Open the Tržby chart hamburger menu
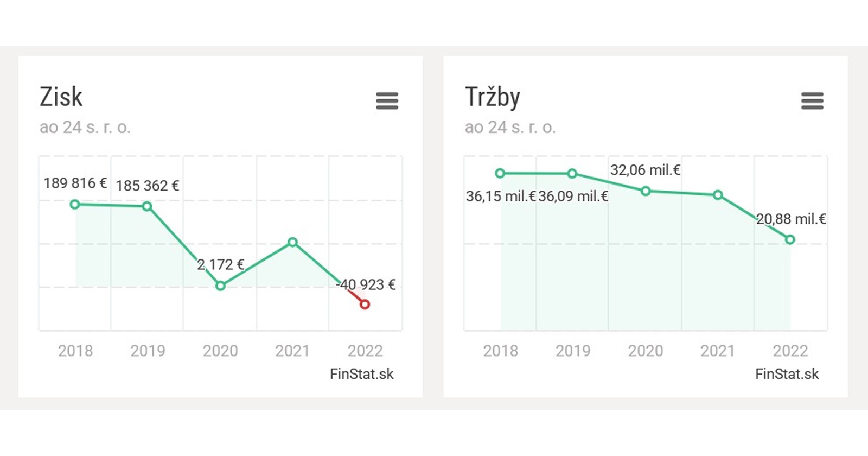Screen dimensions: 868x456 point(812,100)
